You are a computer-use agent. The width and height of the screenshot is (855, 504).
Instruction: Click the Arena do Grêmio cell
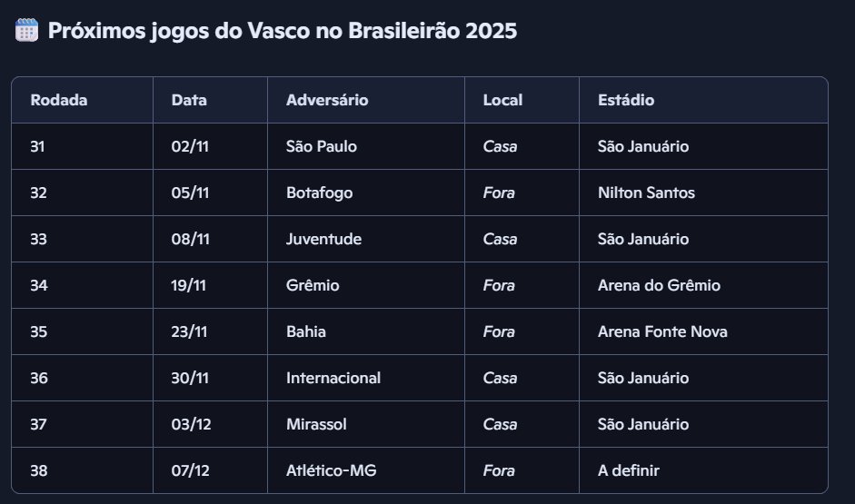(x=659, y=285)
